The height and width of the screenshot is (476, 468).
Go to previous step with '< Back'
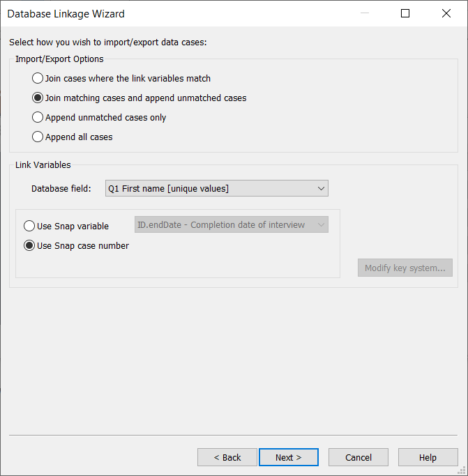click(x=227, y=457)
